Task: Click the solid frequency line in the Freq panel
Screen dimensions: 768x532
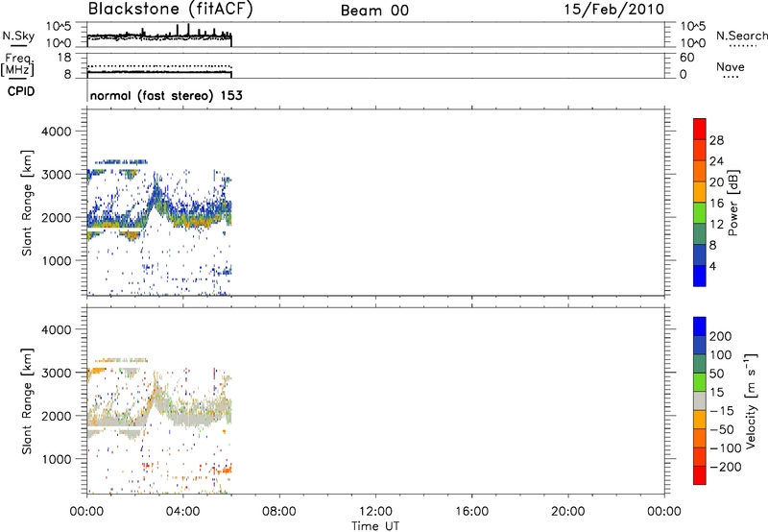Action: 159,72
